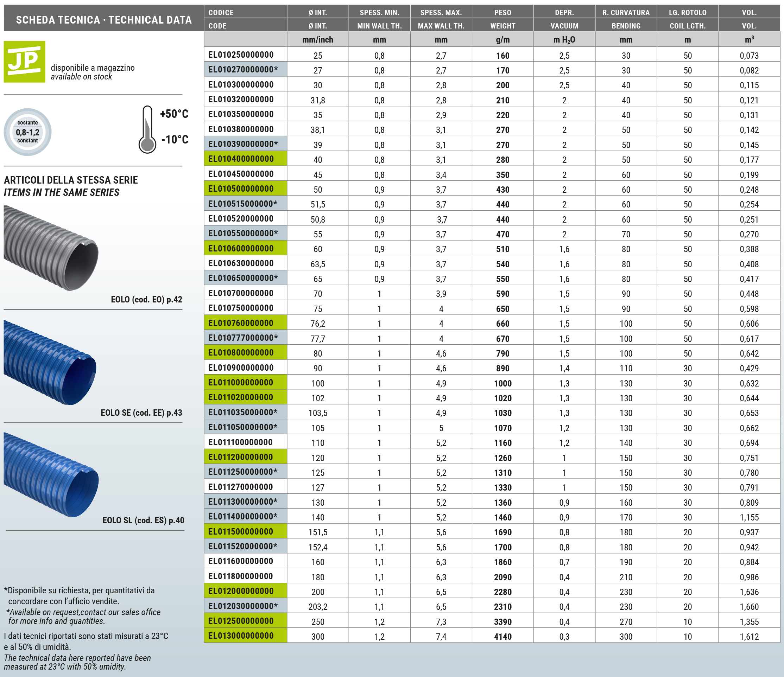The width and height of the screenshot is (784, 677).
Task: Open the EOLO (cod. EO) p.42 reference
Action: pyautogui.click(x=146, y=300)
